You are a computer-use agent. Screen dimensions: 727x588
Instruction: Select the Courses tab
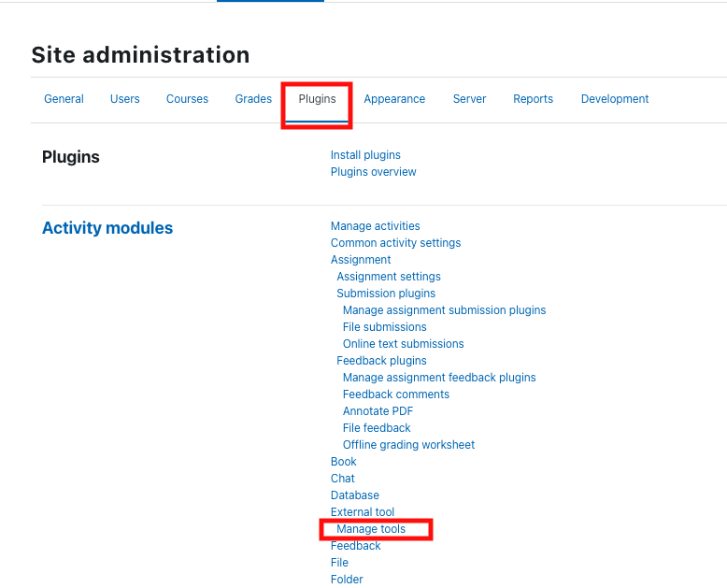tap(187, 99)
